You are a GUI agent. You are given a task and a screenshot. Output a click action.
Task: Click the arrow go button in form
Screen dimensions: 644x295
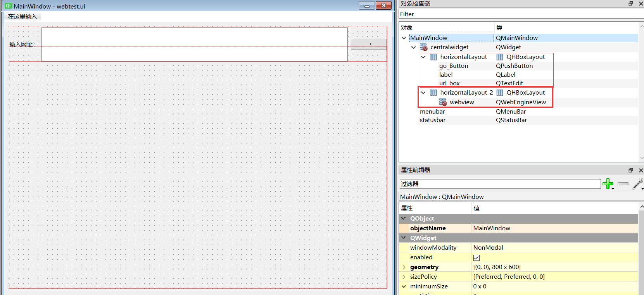click(369, 44)
